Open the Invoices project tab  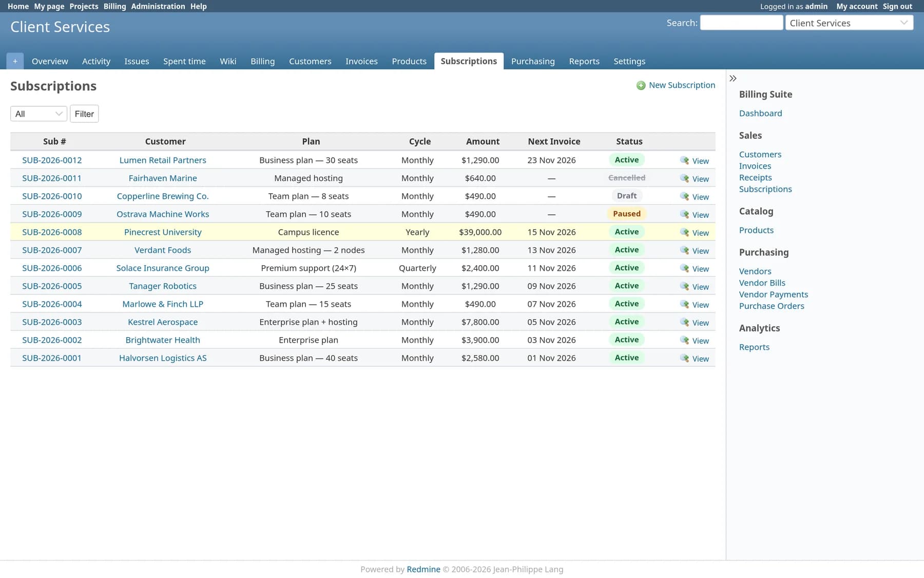tap(361, 61)
